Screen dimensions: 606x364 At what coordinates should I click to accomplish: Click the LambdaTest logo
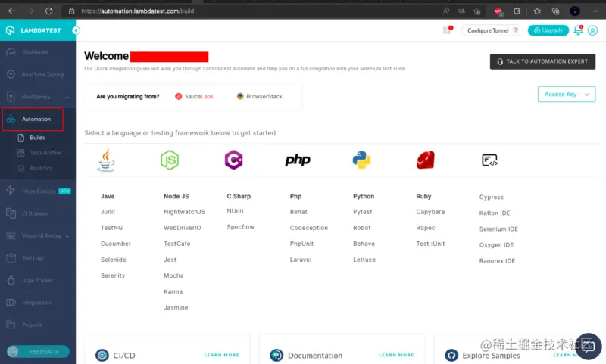pyautogui.click(x=33, y=30)
